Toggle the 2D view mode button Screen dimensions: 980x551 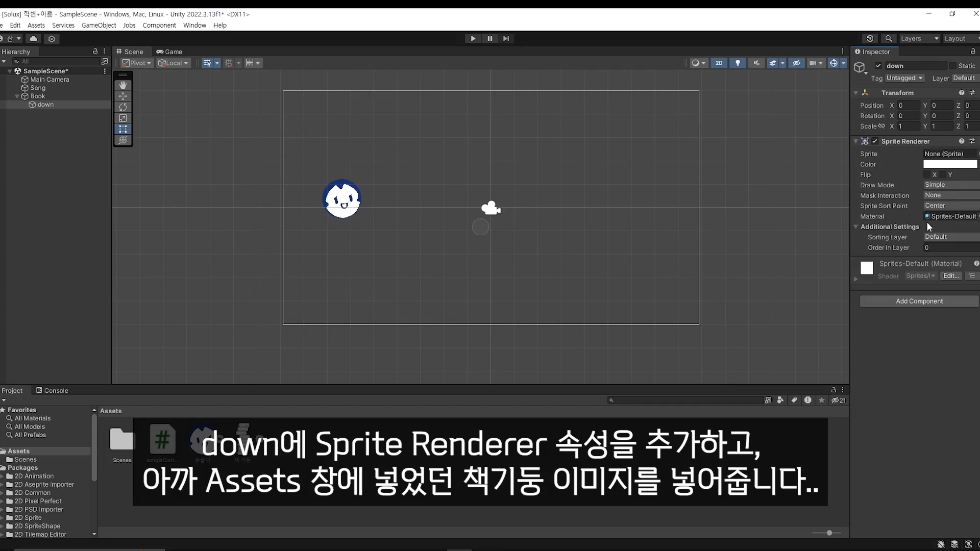[x=719, y=63]
